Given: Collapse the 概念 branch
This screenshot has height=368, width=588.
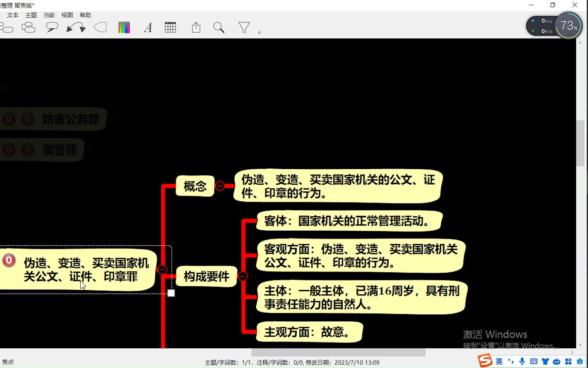Looking at the screenshot, I should pos(220,186).
